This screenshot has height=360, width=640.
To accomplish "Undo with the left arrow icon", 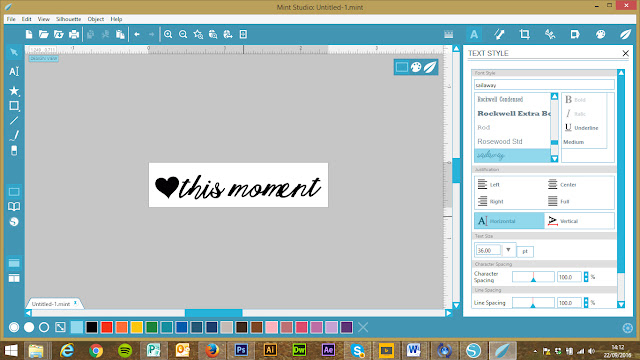I will coord(137,35).
